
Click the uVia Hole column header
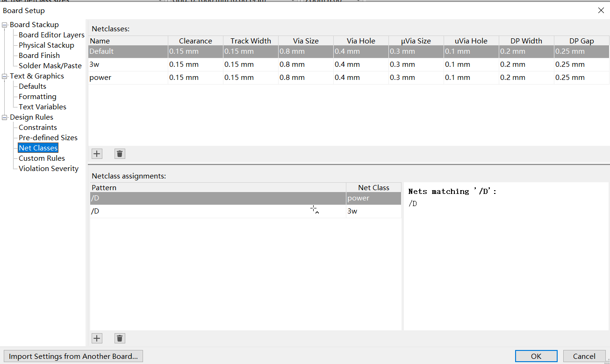[471, 41]
